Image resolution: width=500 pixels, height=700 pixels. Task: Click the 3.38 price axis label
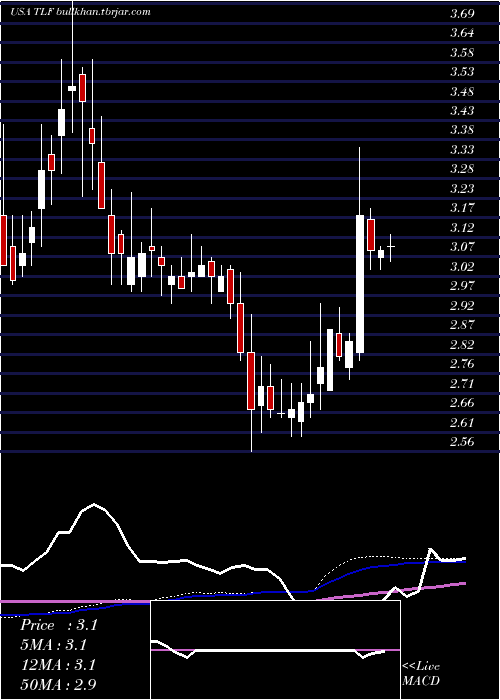point(462,130)
